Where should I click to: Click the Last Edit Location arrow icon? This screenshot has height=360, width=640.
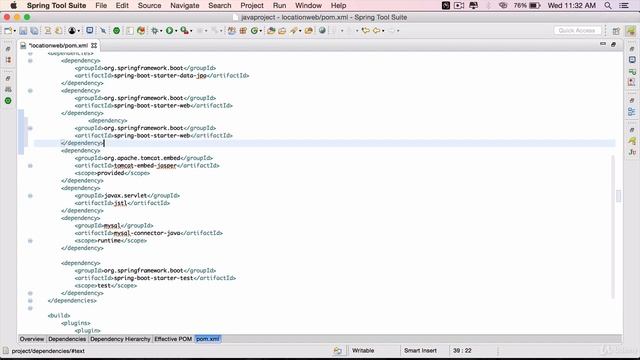[x=365, y=31]
